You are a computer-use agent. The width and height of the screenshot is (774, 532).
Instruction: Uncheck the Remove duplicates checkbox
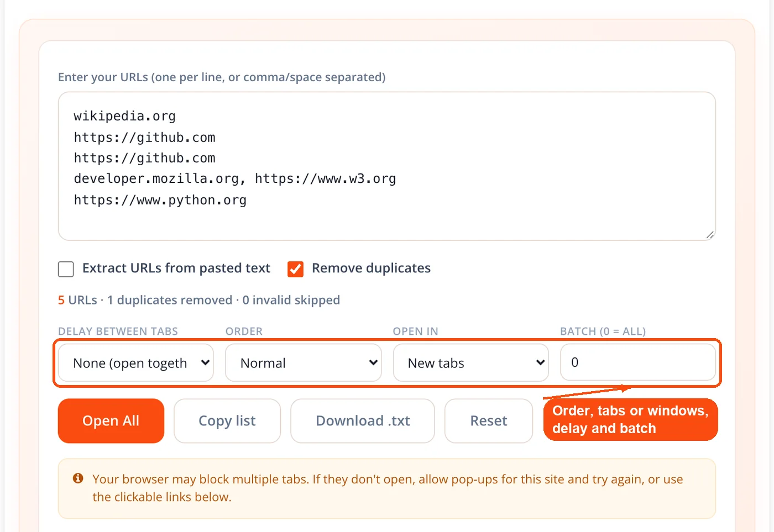[295, 269]
